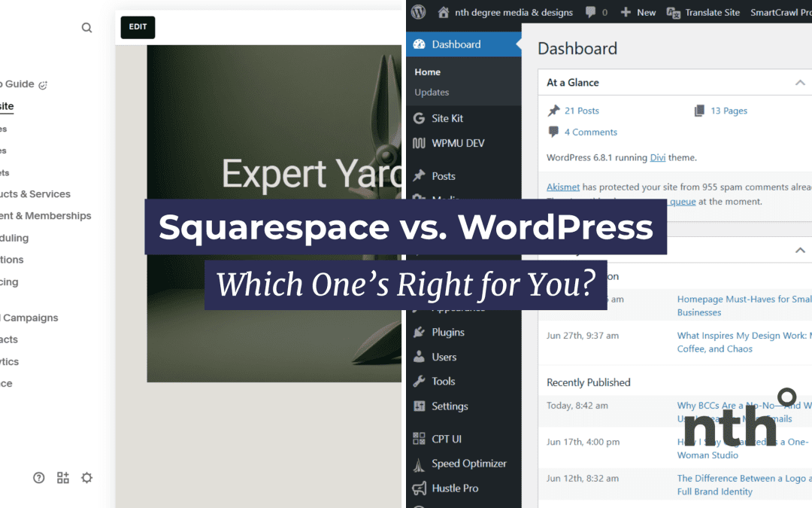Click the pushpin icon beside 21 Posts

pyautogui.click(x=553, y=111)
